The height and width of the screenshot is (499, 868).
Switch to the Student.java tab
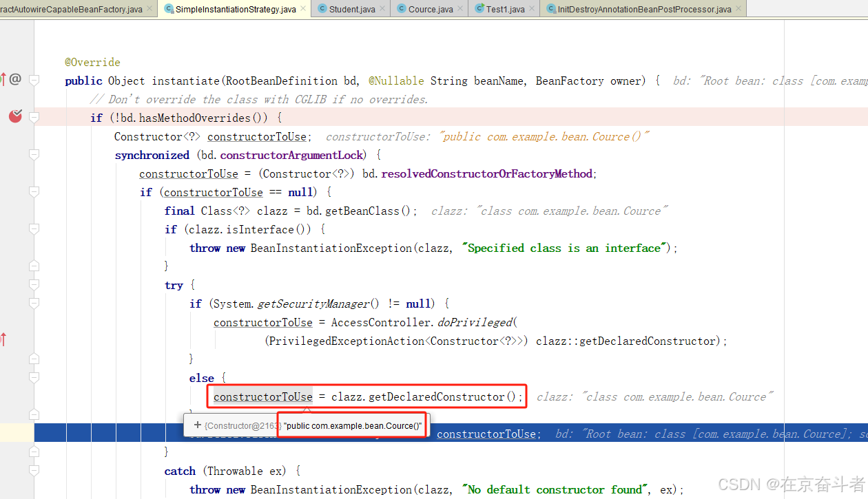352,9
